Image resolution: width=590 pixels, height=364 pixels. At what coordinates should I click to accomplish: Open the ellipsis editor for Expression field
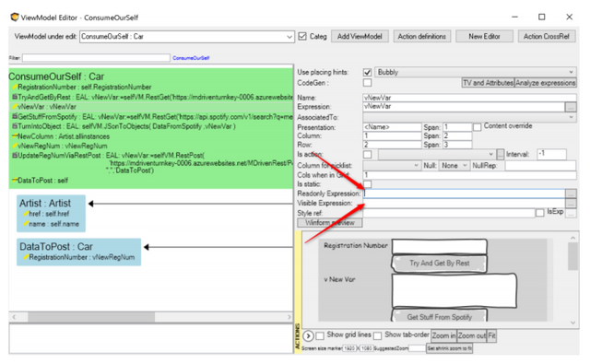coord(571,107)
